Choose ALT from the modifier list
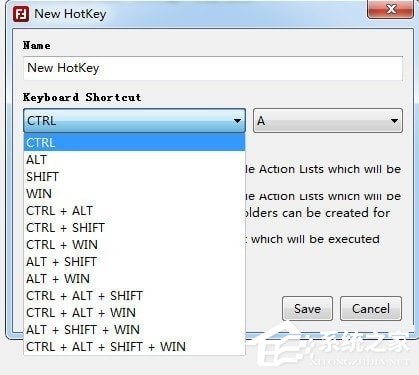This screenshot has width=419, height=375. click(134, 160)
